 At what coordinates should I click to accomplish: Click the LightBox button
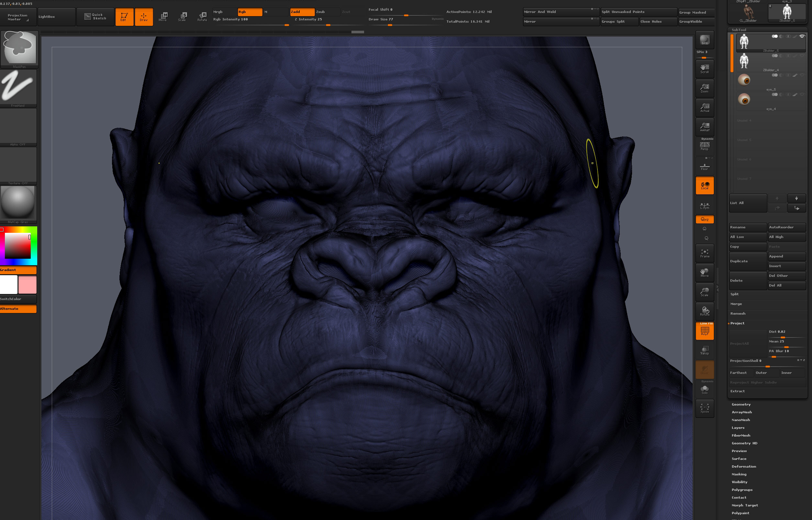[56, 16]
